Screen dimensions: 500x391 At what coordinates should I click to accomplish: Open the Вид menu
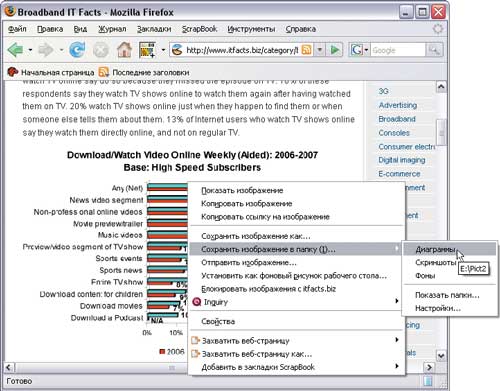[x=80, y=29]
